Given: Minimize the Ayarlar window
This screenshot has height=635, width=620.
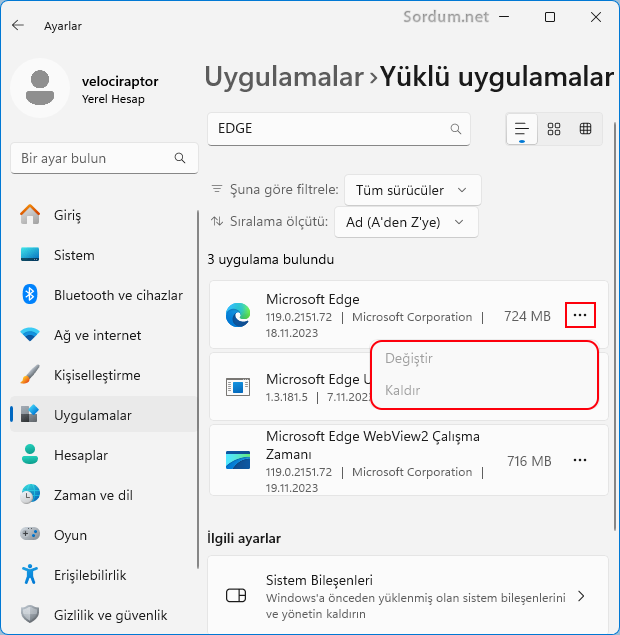Looking at the screenshot, I should coord(504,17).
